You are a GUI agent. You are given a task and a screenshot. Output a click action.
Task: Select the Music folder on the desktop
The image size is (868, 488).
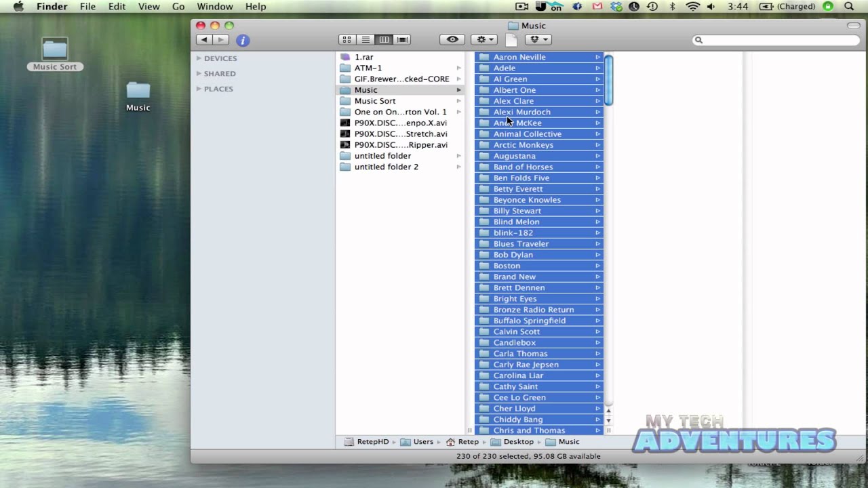138,96
